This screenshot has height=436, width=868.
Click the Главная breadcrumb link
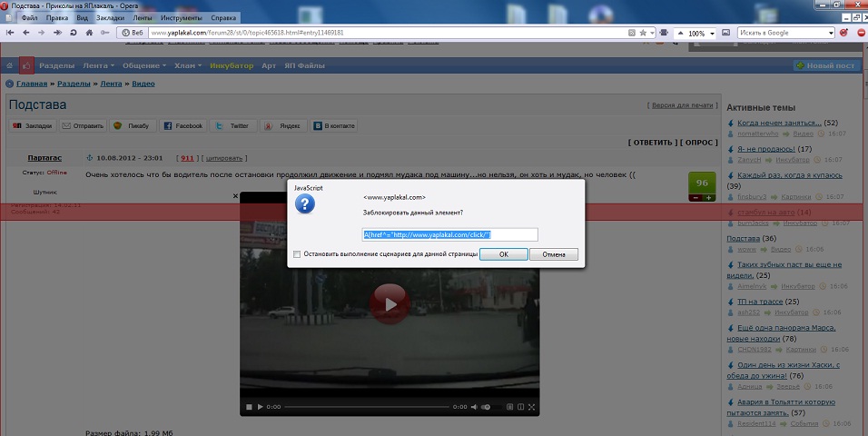point(32,84)
